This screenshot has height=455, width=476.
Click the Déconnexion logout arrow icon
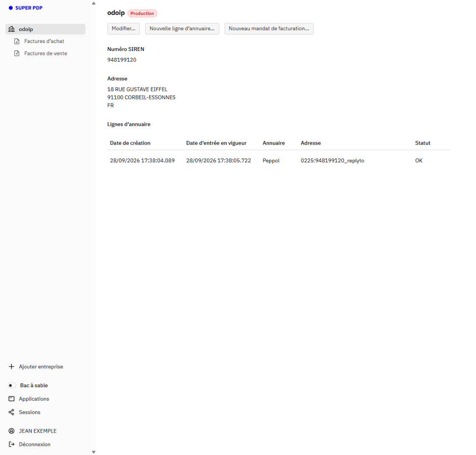11,444
